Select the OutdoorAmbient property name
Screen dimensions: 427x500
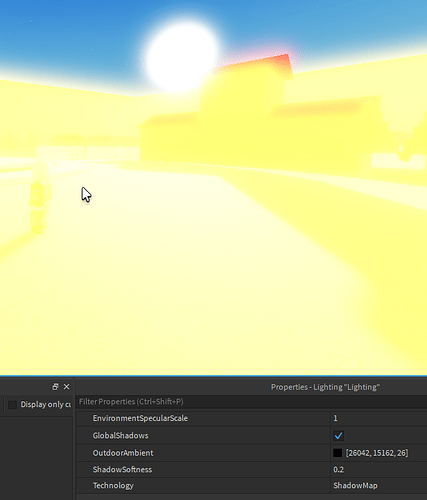(x=123, y=453)
